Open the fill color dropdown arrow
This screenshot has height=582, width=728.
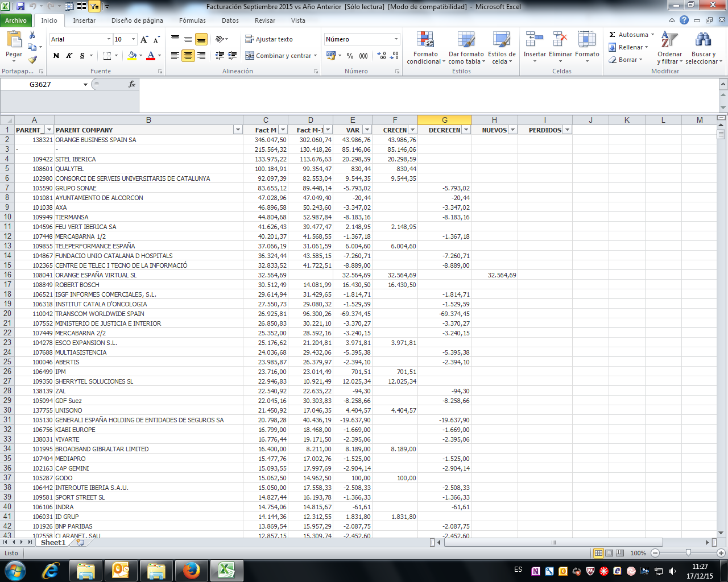click(140, 56)
